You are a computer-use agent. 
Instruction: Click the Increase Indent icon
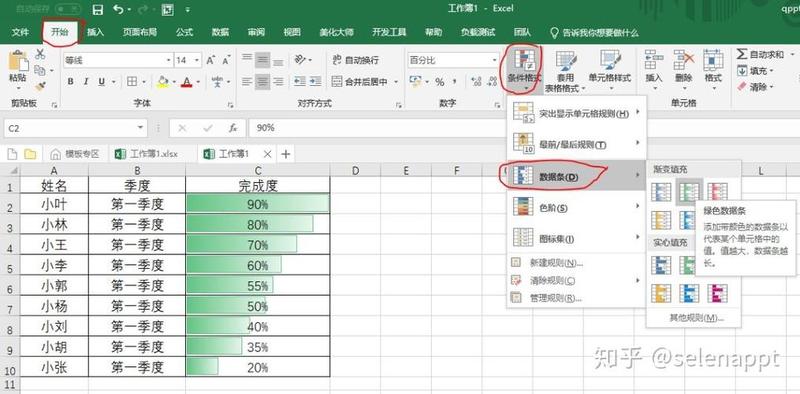316,81
